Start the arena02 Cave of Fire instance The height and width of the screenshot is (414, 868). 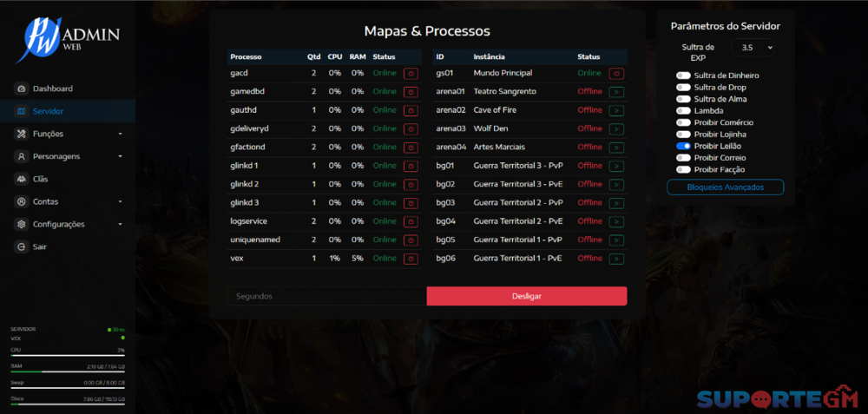pyautogui.click(x=616, y=110)
